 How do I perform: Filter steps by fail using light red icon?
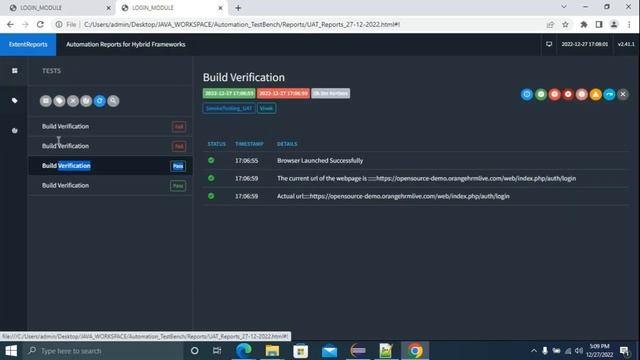[x=554, y=94]
